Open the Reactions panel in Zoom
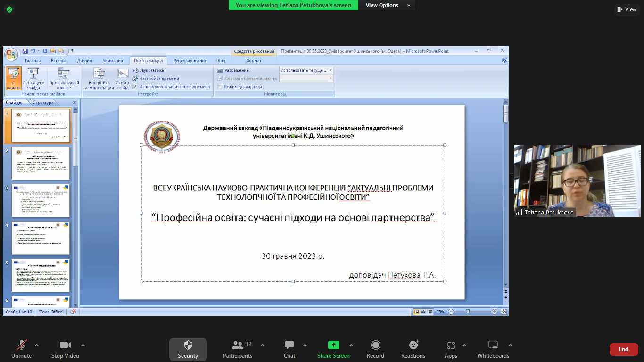 pos(413,345)
